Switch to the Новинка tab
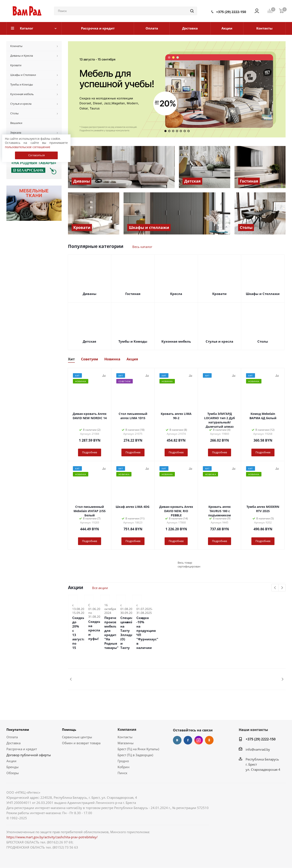 [x=112, y=359]
